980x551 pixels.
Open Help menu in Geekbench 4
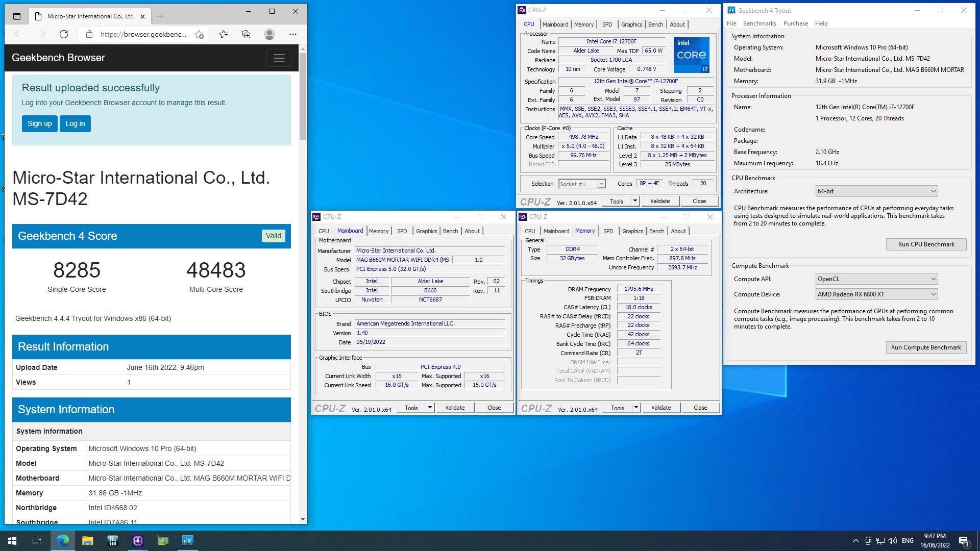[x=821, y=23]
